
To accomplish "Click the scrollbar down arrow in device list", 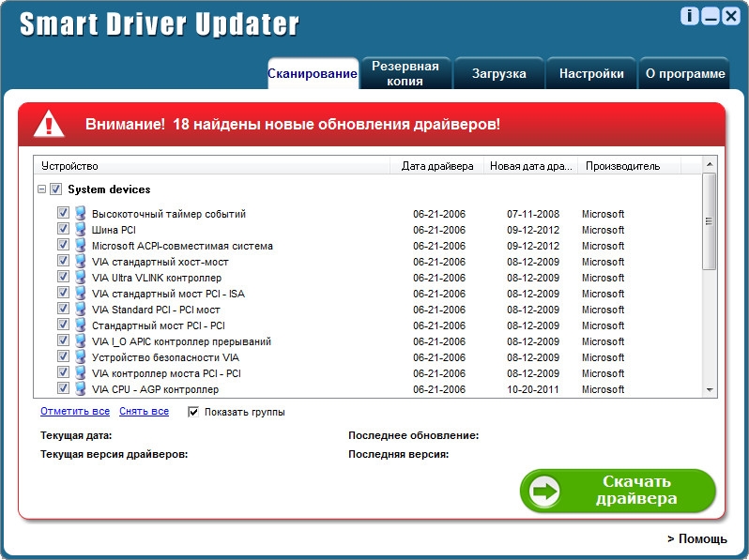I will (x=710, y=390).
